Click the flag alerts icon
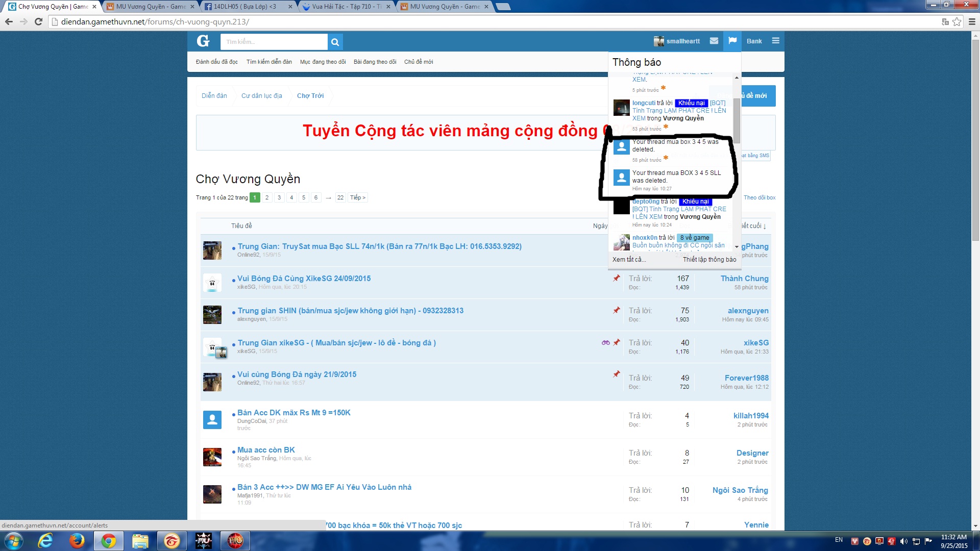 (x=732, y=41)
